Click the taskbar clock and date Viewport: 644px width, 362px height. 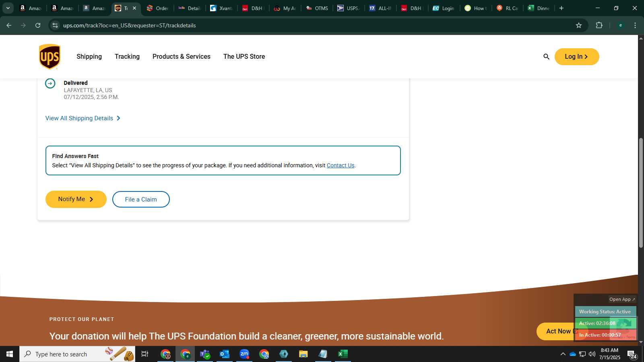tap(609, 354)
